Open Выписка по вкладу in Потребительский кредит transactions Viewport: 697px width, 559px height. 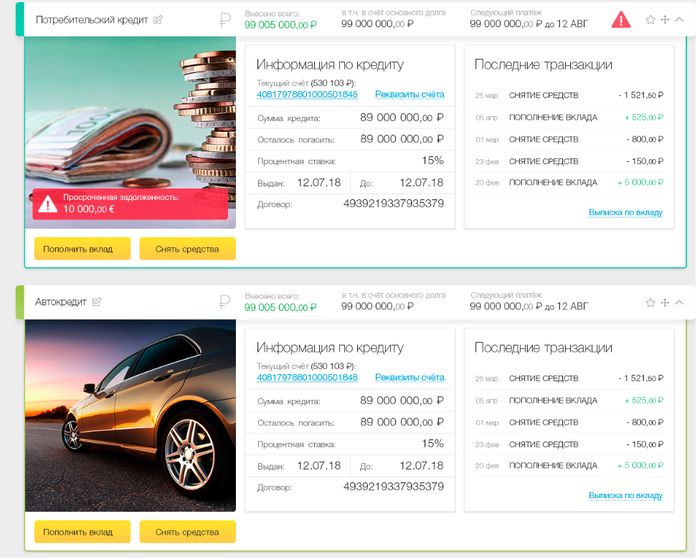[x=625, y=212]
